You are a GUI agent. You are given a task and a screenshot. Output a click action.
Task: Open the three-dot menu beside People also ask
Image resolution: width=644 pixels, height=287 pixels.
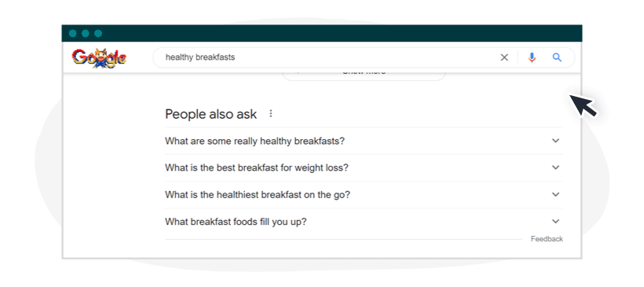(270, 114)
